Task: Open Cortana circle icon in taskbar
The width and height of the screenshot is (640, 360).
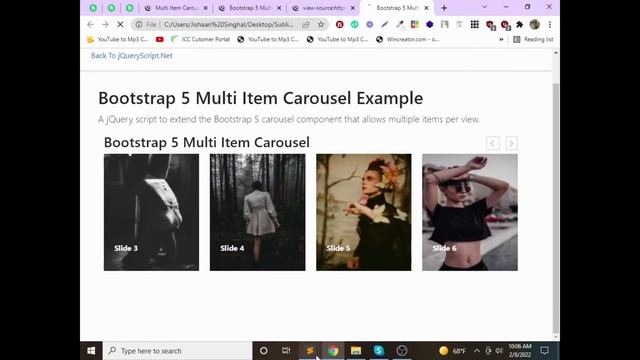Action: click(x=264, y=351)
